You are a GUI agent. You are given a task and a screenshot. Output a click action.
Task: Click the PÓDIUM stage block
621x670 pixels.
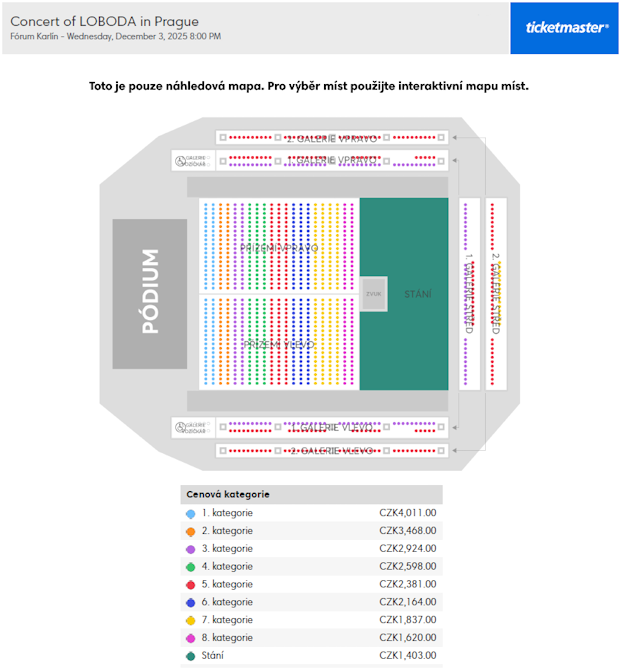tap(149, 294)
